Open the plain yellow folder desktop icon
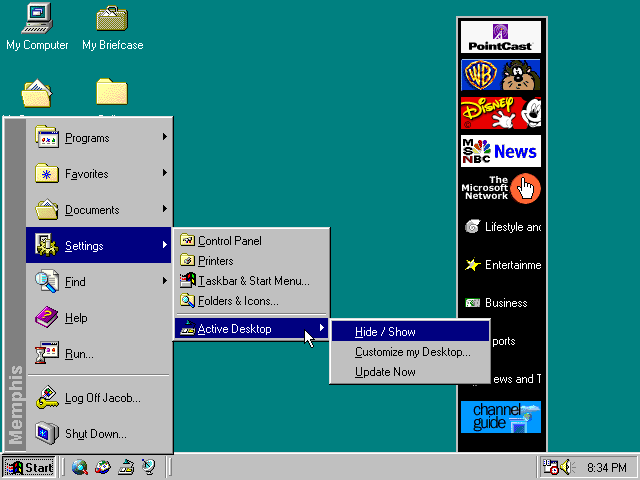 [x=112, y=91]
